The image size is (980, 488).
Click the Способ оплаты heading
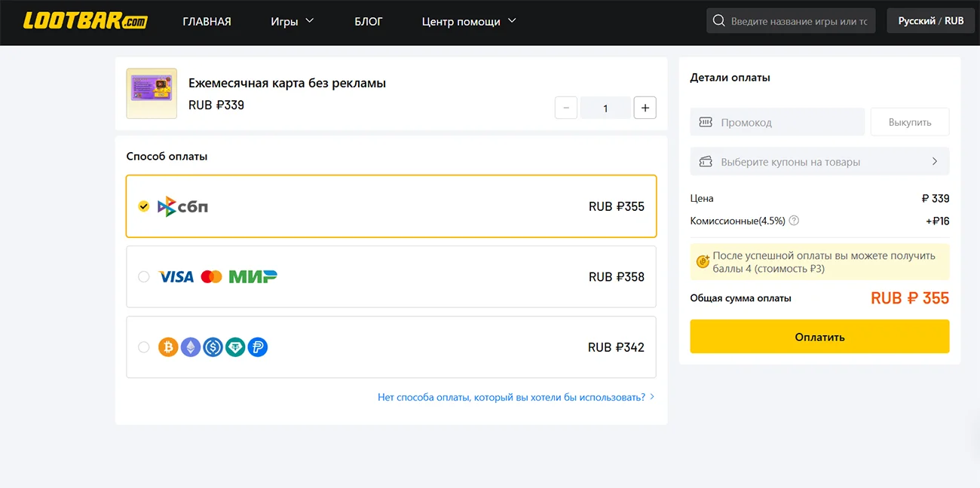167,157
